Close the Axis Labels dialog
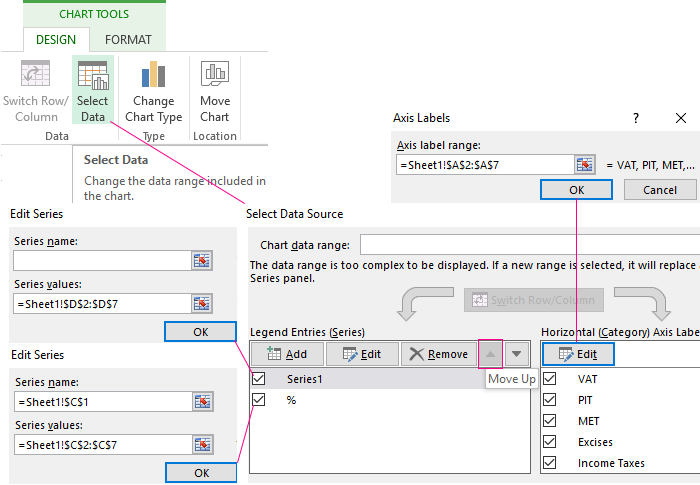 pyautogui.click(x=681, y=118)
